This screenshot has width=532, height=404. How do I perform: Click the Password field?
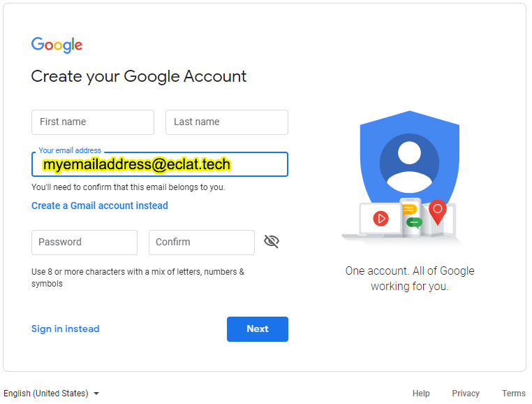(x=84, y=243)
